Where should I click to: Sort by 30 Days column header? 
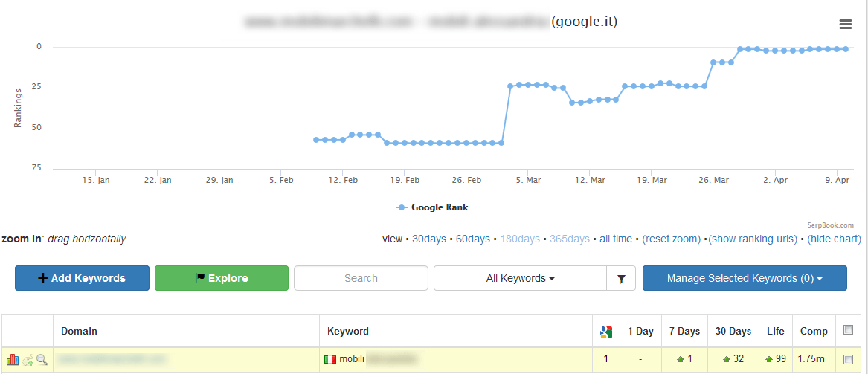[733, 332]
